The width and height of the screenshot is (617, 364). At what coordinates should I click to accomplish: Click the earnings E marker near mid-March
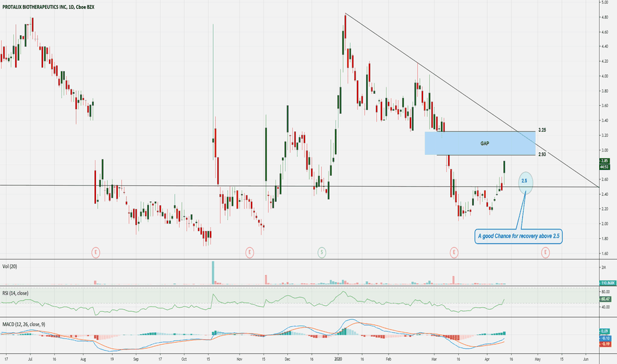point(454,252)
